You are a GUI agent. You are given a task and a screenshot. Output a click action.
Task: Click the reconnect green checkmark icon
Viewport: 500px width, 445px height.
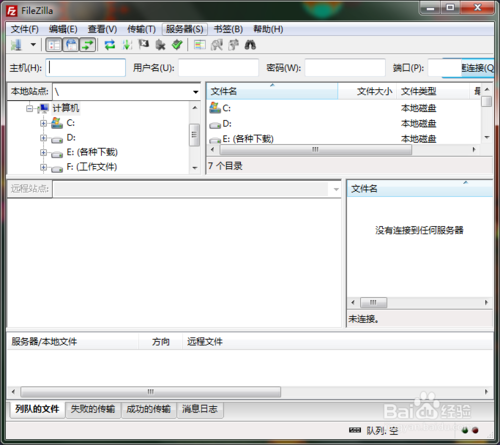click(x=177, y=45)
